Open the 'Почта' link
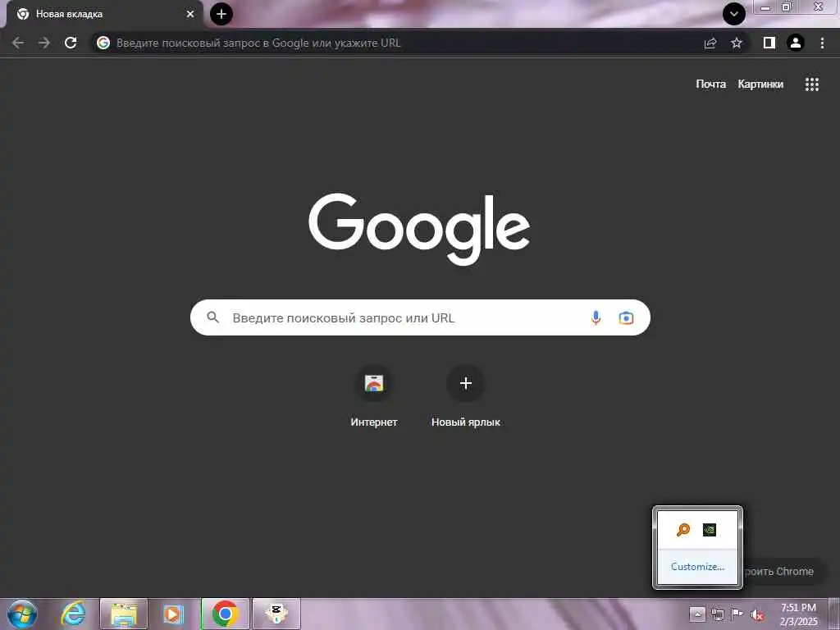This screenshot has width=840, height=630. [x=711, y=84]
